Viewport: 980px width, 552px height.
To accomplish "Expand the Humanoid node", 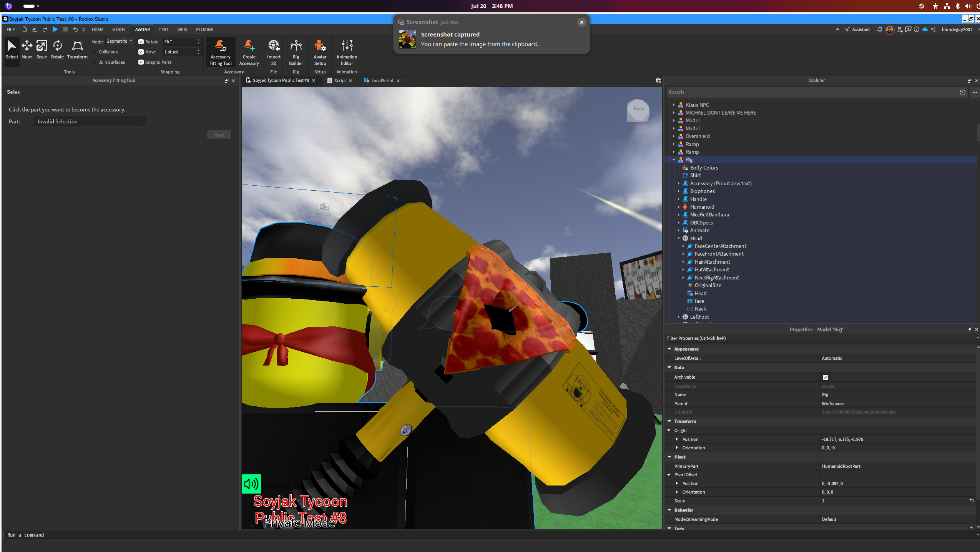I will coord(679,207).
